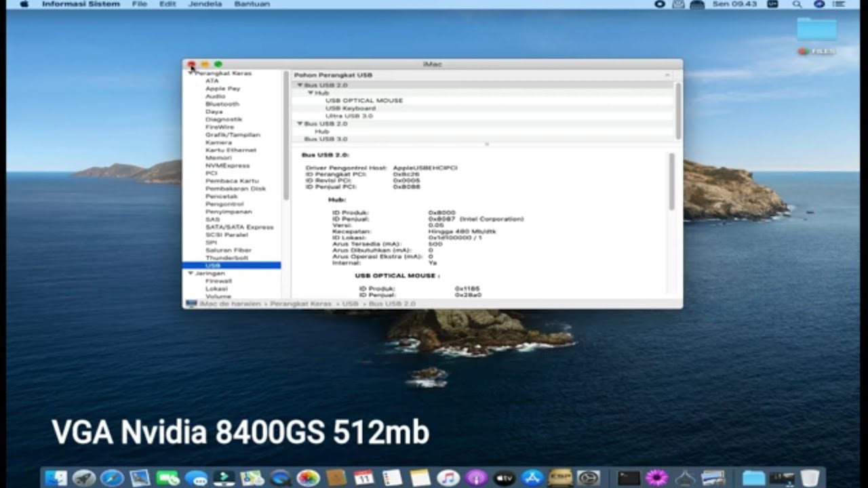Select Kartu Ethernet in sidebar
This screenshot has width=868, height=488.
(x=231, y=150)
